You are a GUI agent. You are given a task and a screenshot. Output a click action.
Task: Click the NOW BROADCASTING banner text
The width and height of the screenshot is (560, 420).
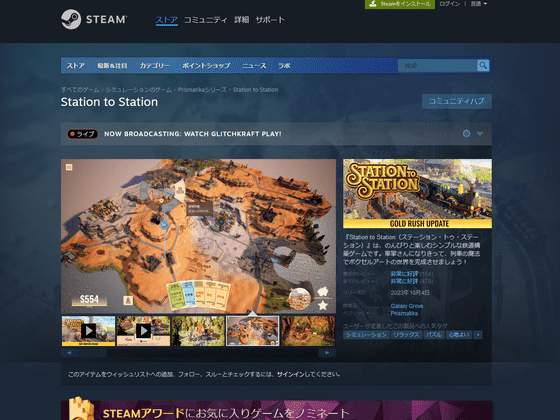(193, 134)
